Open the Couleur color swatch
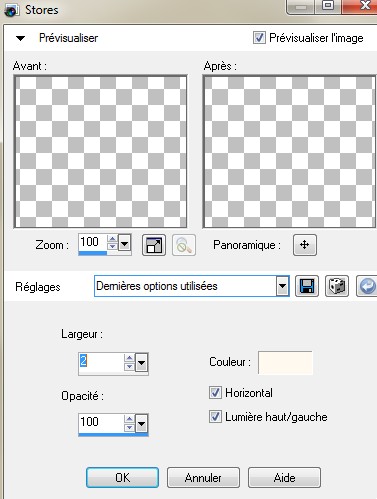Viewport: 377px width, 499px height. coord(285,362)
